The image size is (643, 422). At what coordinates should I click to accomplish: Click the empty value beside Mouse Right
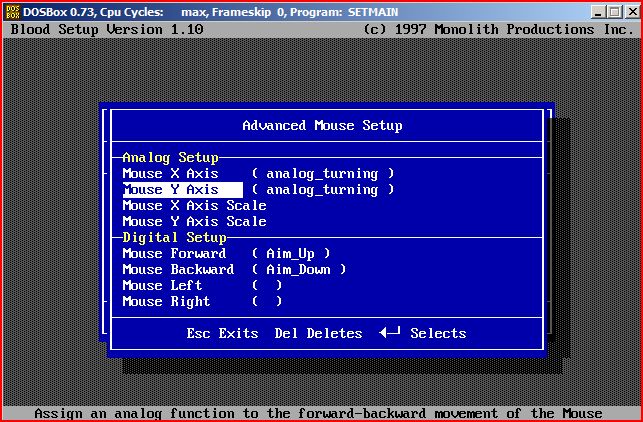(267, 301)
